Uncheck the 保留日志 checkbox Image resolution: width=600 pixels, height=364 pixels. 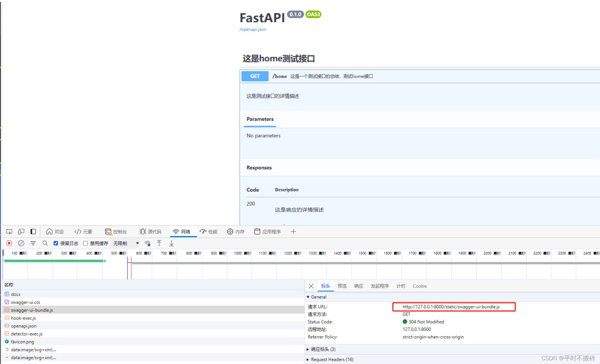coord(55,243)
